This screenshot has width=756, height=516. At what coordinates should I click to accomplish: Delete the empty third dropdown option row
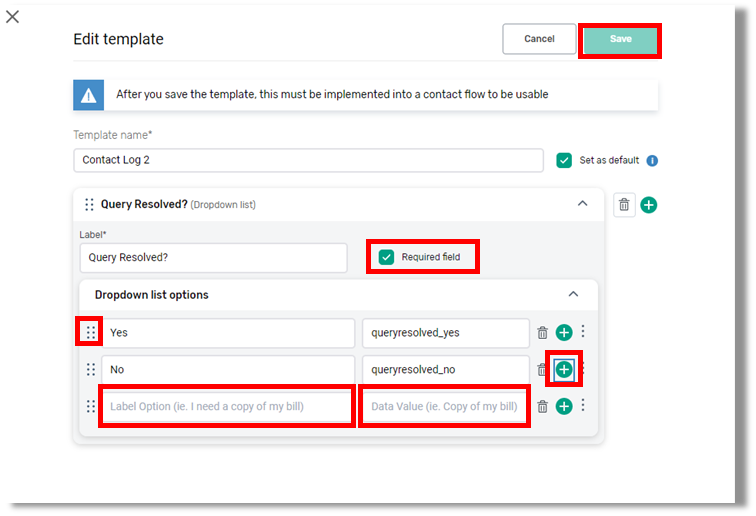pyautogui.click(x=542, y=407)
